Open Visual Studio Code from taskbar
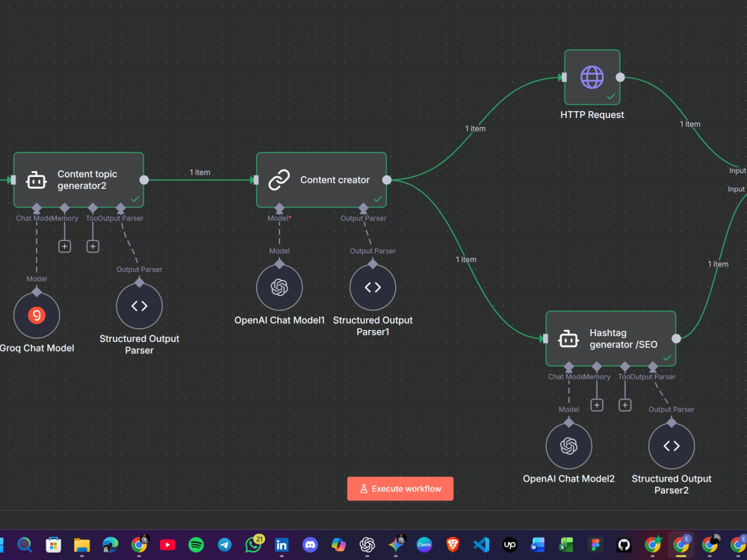This screenshot has width=747, height=560. [481, 544]
